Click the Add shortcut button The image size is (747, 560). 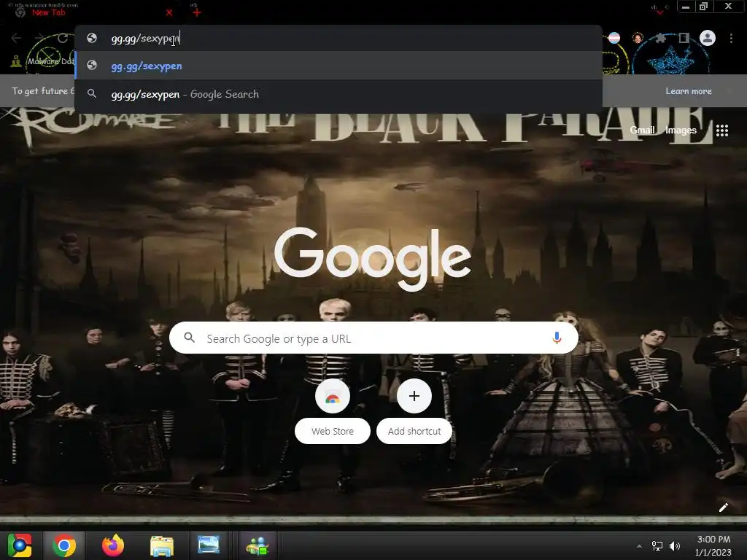[x=414, y=412]
